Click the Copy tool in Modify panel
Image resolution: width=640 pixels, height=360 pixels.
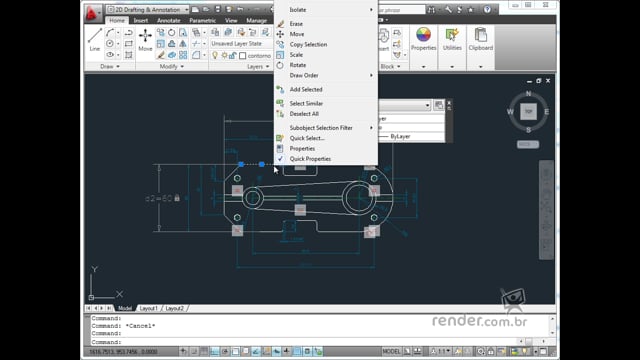(x=161, y=33)
